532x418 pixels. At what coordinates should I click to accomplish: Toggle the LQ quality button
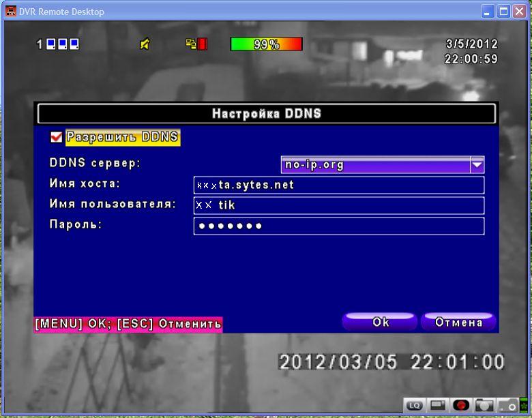(x=414, y=406)
